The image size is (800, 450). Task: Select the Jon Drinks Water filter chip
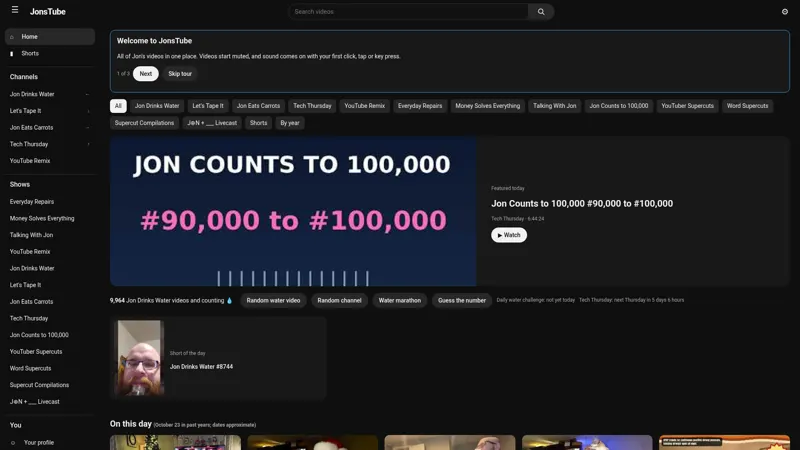(157, 106)
